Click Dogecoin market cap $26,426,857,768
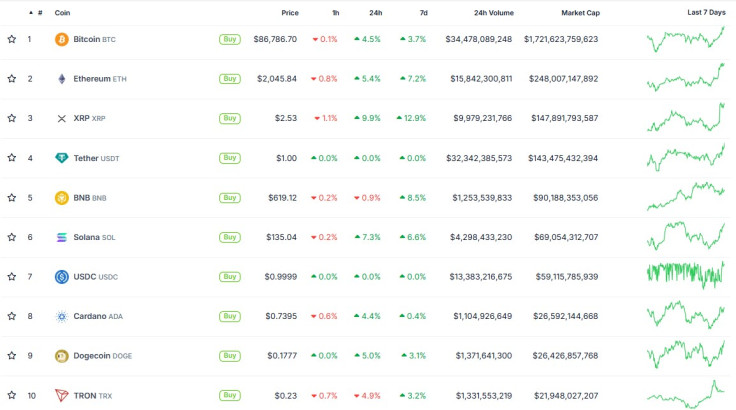736x410 pixels. 565,356
